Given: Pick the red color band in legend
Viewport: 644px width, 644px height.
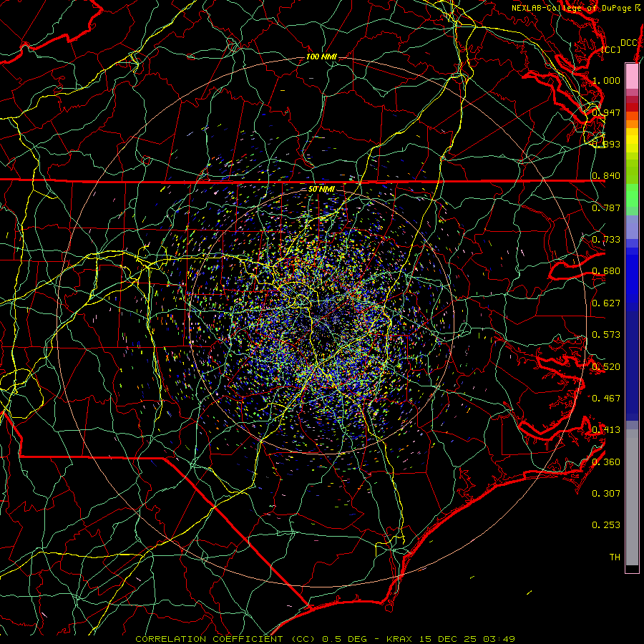Looking at the screenshot, I should pyautogui.click(x=632, y=107).
